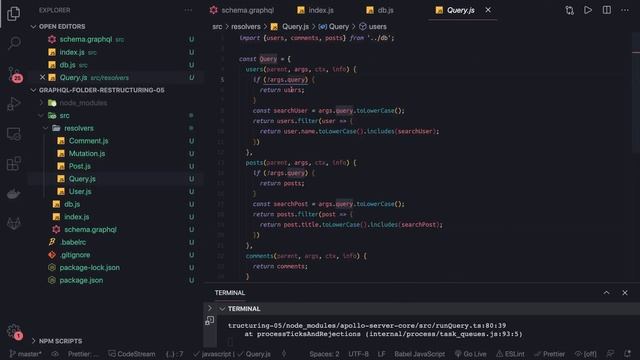Open Run and Debug view

point(14,104)
